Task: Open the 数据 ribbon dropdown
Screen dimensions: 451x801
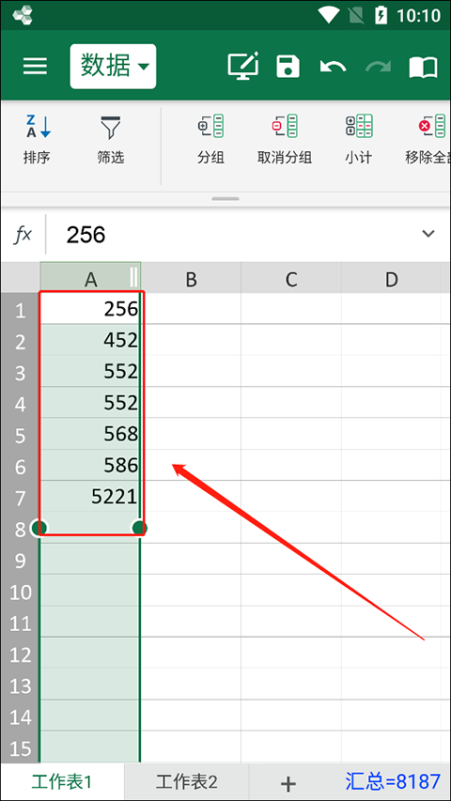Action: point(113,66)
